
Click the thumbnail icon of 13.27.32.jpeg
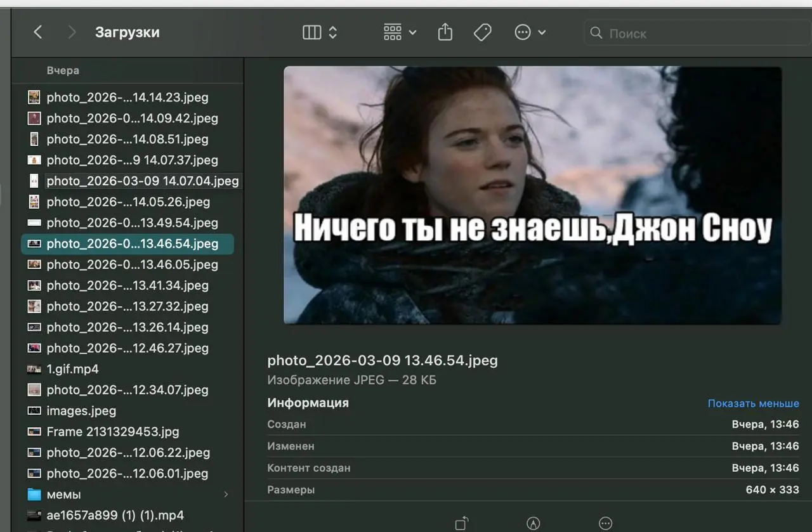[x=34, y=306]
